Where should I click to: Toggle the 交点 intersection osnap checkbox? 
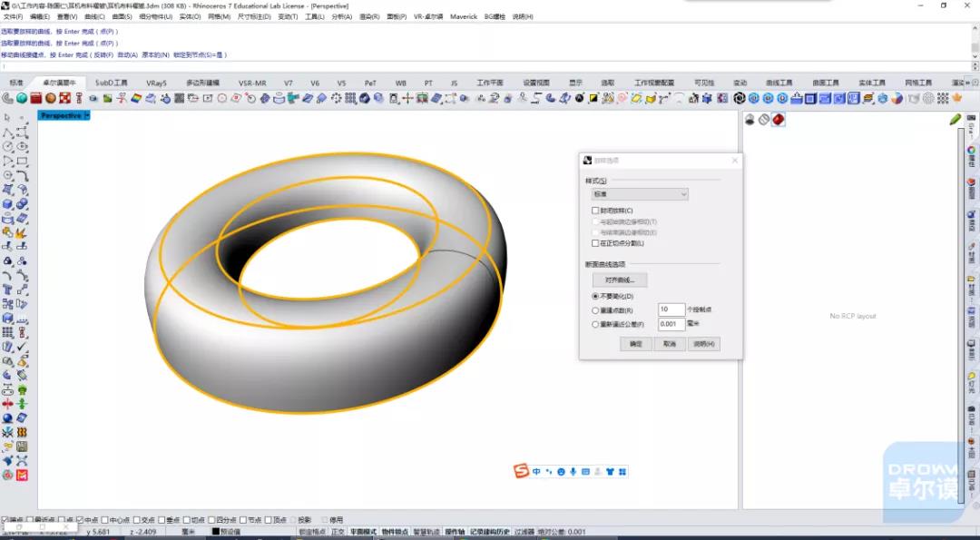click(x=137, y=520)
